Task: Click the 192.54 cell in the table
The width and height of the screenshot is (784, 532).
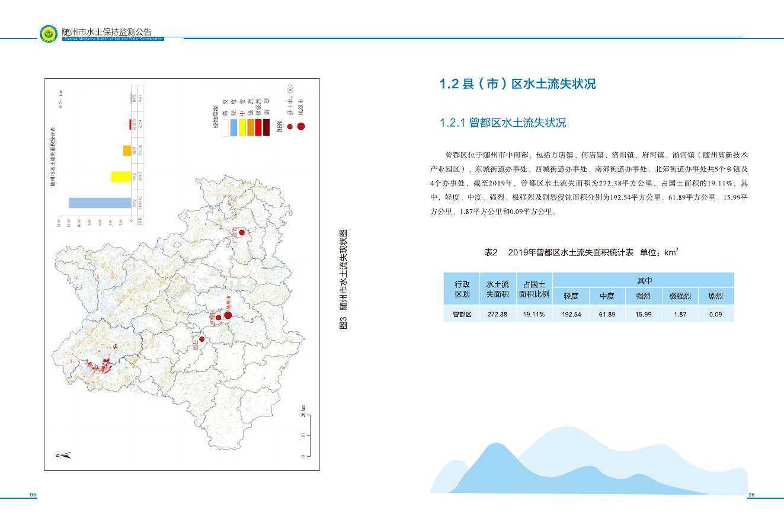Action: coord(571,315)
